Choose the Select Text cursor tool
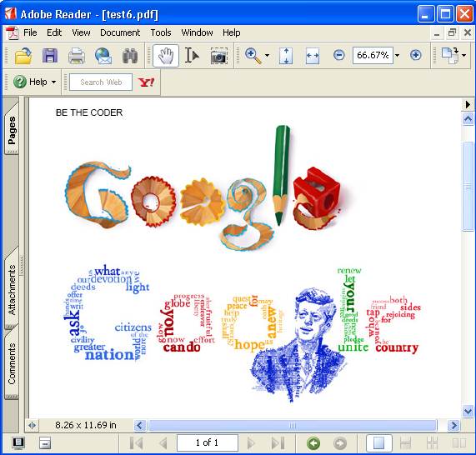The height and width of the screenshot is (455, 476). click(x=193, y=56)
